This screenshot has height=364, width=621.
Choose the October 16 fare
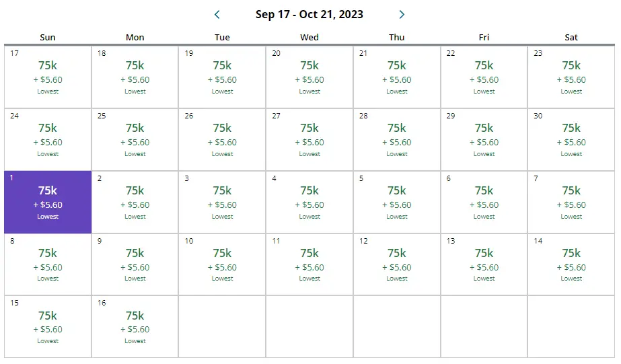135,327
